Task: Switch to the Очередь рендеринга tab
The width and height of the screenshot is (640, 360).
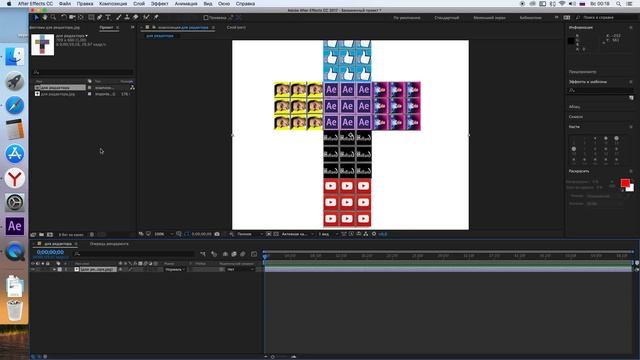Action: pyautogui.click(x=109, y=244)
